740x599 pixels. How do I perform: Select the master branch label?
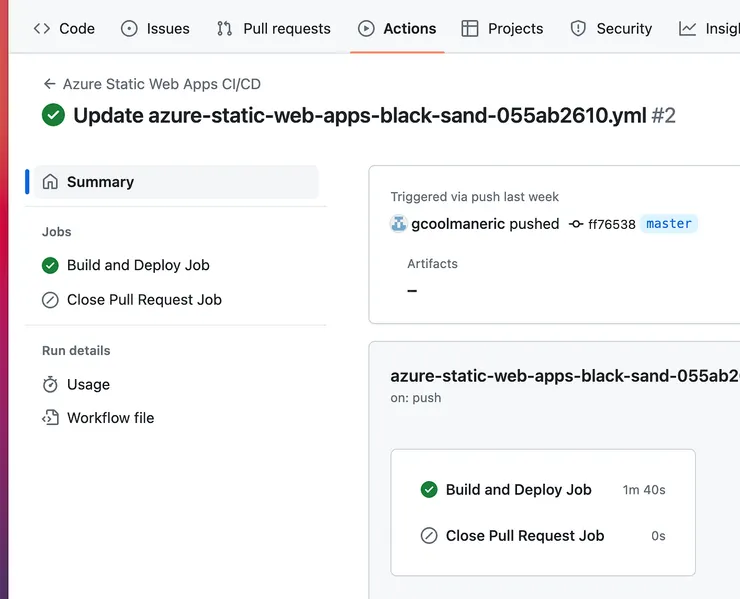coord(669,224)
